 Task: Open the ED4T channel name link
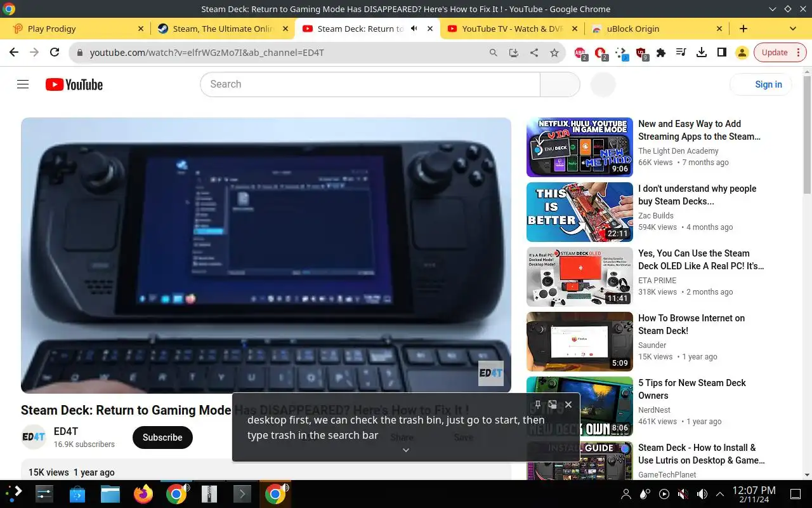pyautogui.click(x=66, y=431)
